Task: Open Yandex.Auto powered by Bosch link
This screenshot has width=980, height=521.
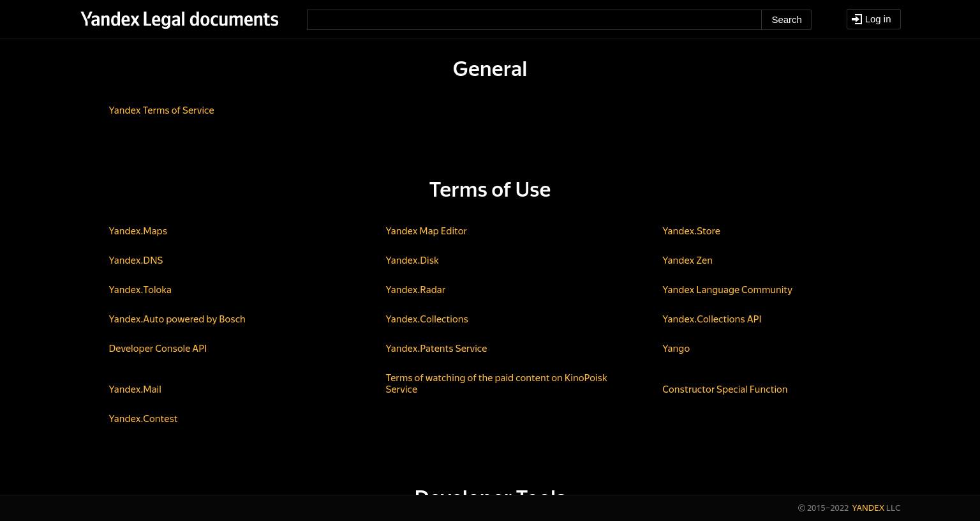Action: (x=177, y=319)
